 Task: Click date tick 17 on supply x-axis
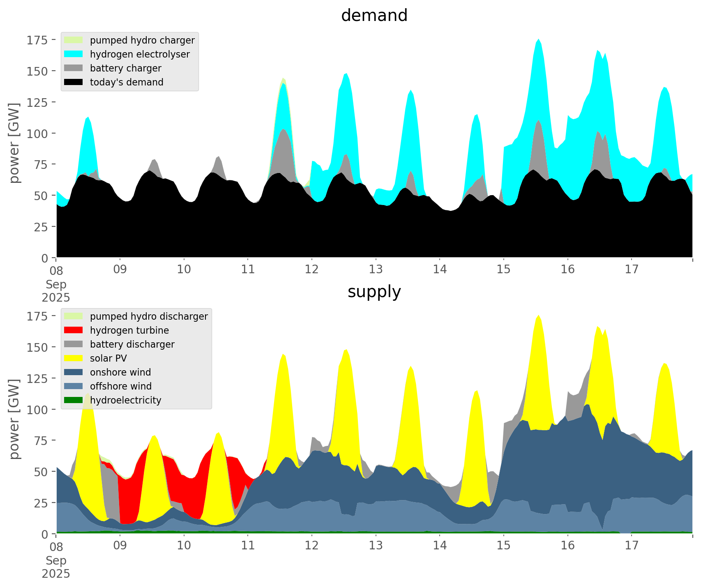pos(631,546)
